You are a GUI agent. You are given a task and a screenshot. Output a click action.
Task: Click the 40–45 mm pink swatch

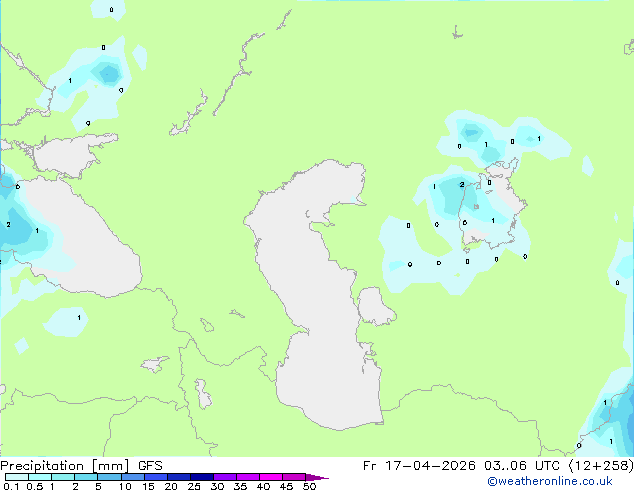pos(271,477)
